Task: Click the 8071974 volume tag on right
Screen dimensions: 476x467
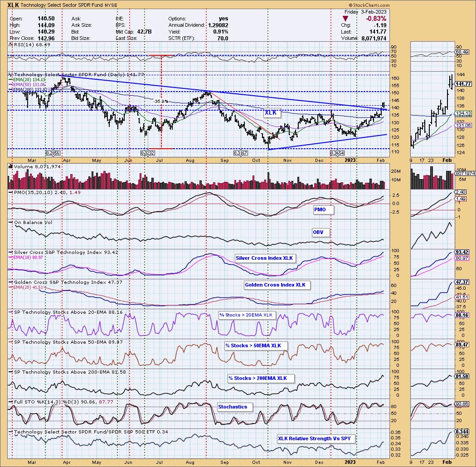Action: (x=465, y=174)
